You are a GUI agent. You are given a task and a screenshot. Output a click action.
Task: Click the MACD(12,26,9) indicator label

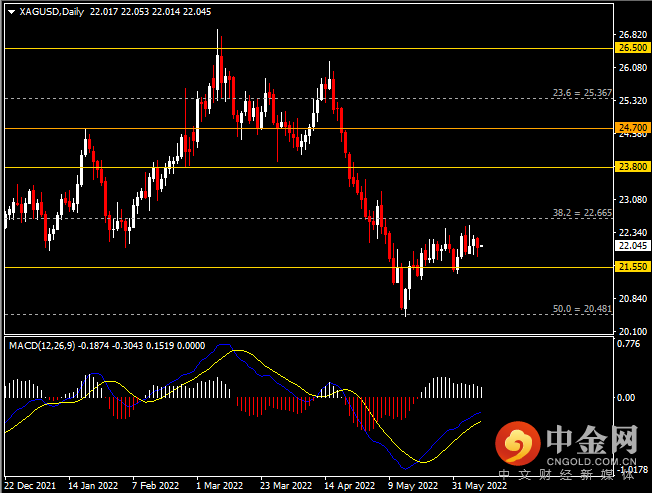pyautogui.click(x=42, y=346)
